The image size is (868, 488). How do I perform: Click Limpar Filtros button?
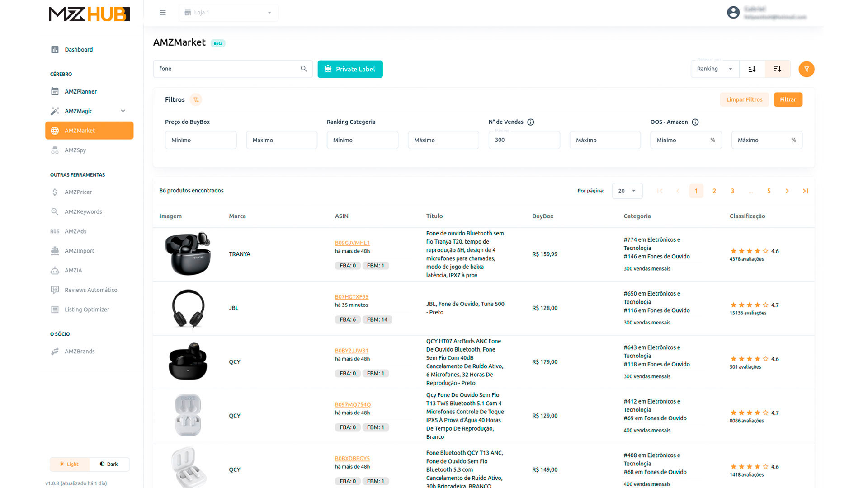(744, 99)
